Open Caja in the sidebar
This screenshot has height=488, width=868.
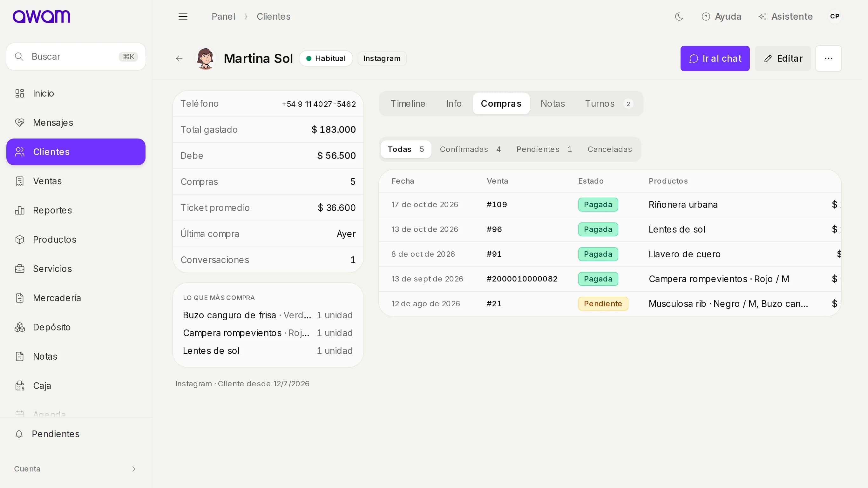pyautogui.click(x=76, y=386)
